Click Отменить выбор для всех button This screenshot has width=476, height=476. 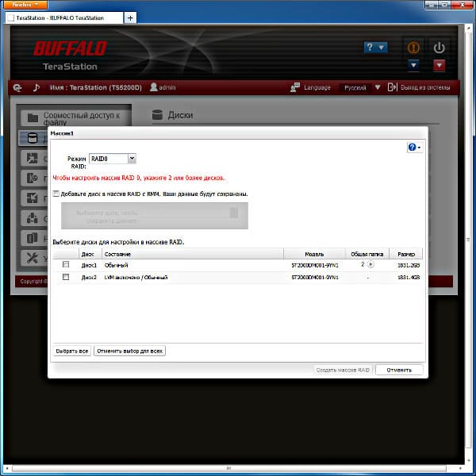[x=129, y=351]
